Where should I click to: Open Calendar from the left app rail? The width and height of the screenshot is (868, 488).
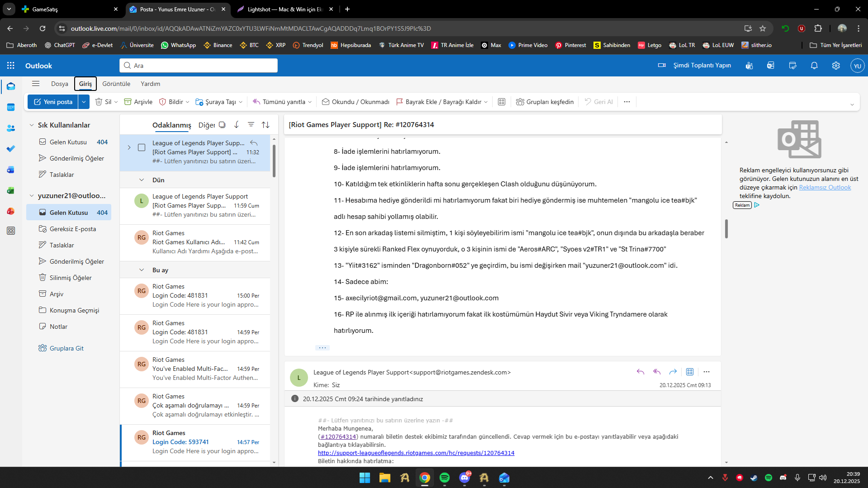[11, 107]
